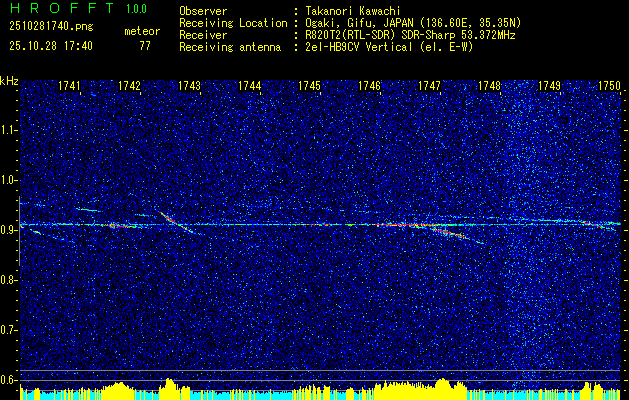629x400 pixels.
Task: Click the 1748 time marker
Action: click(x=489, y=85)
